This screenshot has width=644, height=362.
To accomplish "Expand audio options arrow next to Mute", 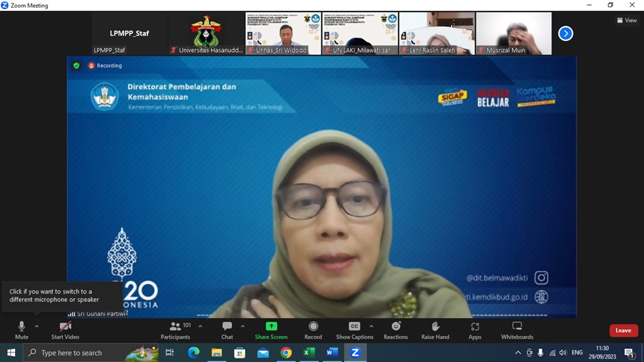I will coord(37,326).
